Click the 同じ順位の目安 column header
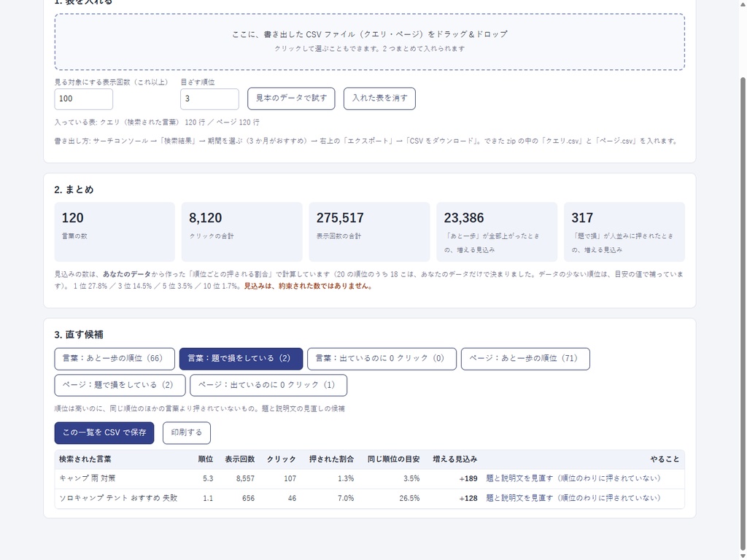 click(393, 459)
